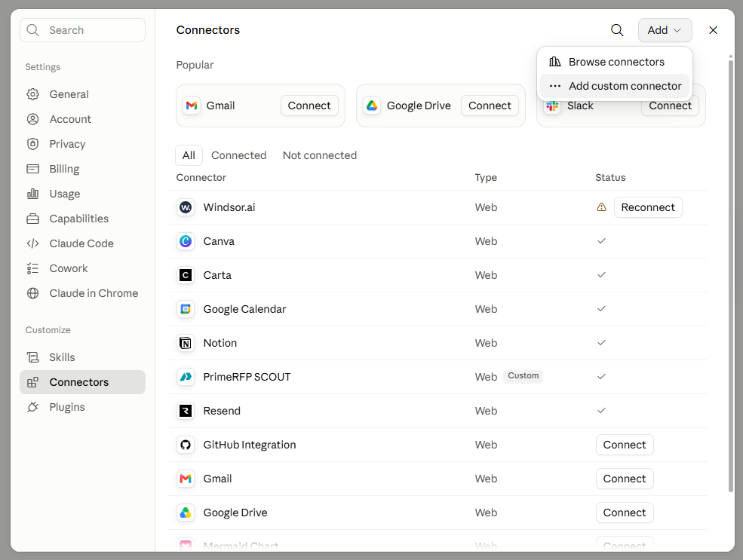Click the Cowork checklist icon
The height and width of the screenshot is (560, 743).
point(32,268)
